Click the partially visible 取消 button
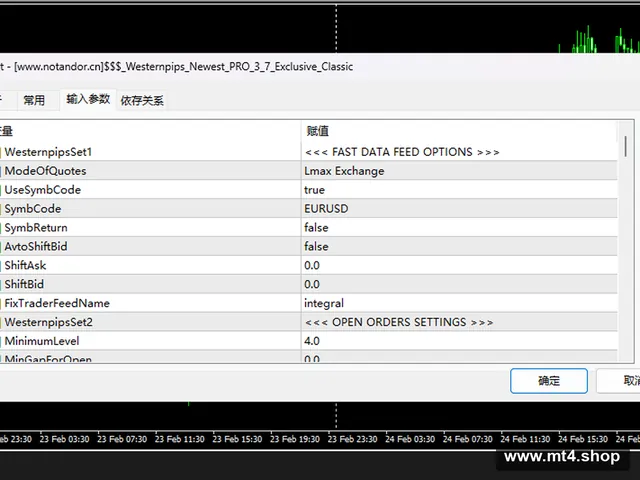This screenshot has width=640, height=480. tap(618, 381)
